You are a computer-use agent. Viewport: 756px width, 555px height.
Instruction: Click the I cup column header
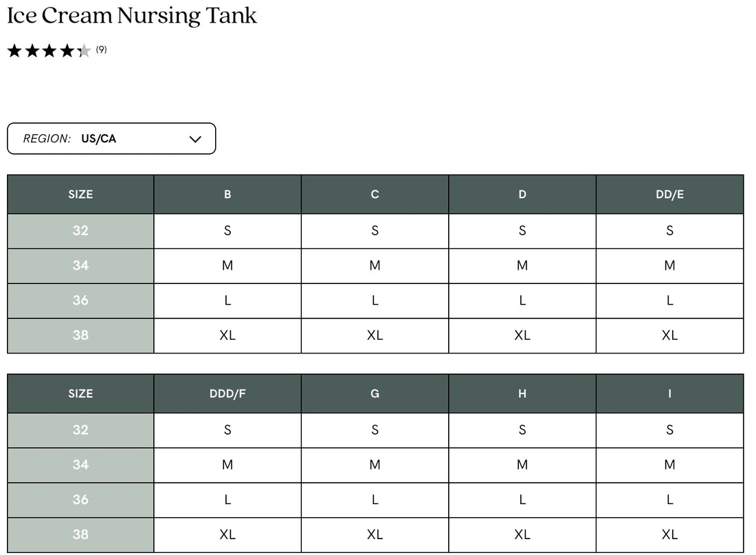[x=669, y=394]
